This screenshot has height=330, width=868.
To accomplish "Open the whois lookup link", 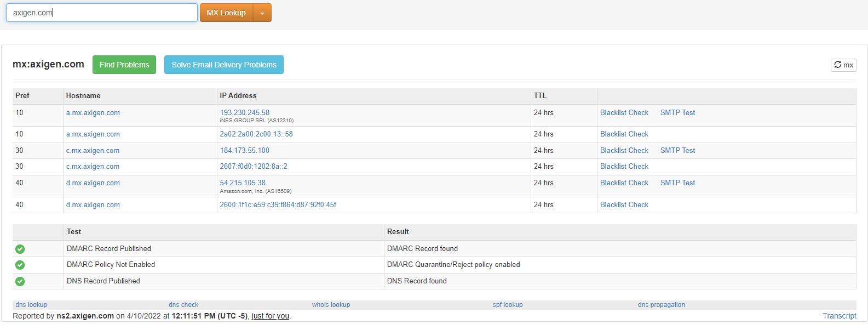I will pyautogui.click(x=331, y=305).
